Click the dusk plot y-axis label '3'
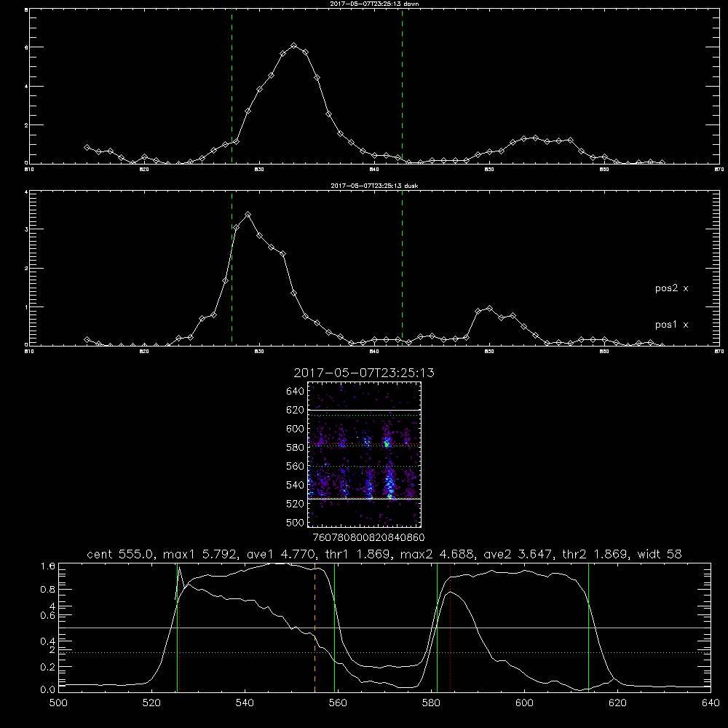The width and height of the screenshot is (728, 728). (26, 229)
